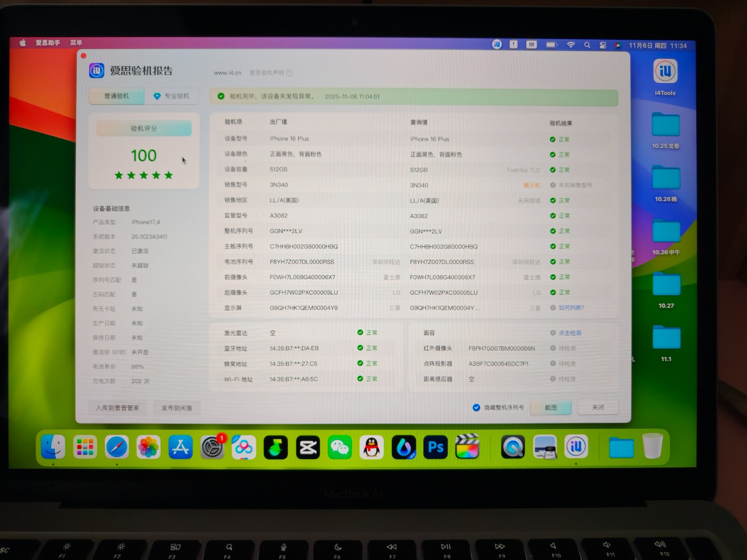Click the help icon beside 爱思验机声明
Viewport: 747px width, 560px height.
coord(289,73)
